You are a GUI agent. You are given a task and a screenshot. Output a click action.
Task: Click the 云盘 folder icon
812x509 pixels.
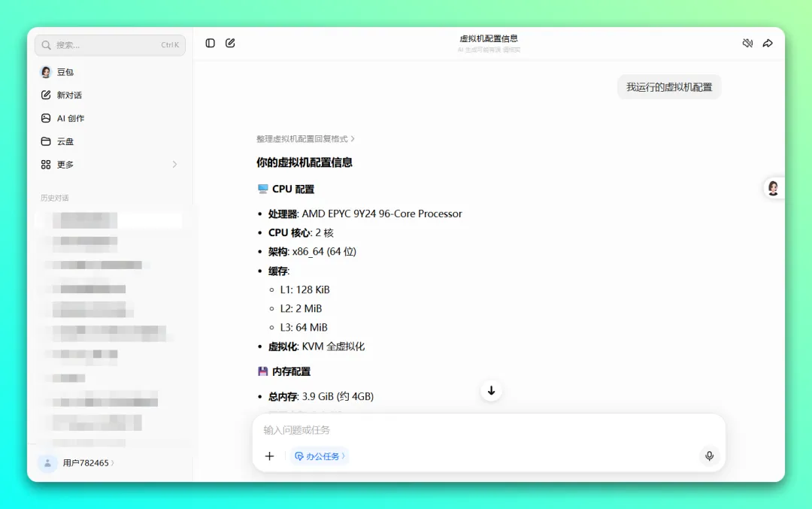pyautogui.click(x=46, y=141)
